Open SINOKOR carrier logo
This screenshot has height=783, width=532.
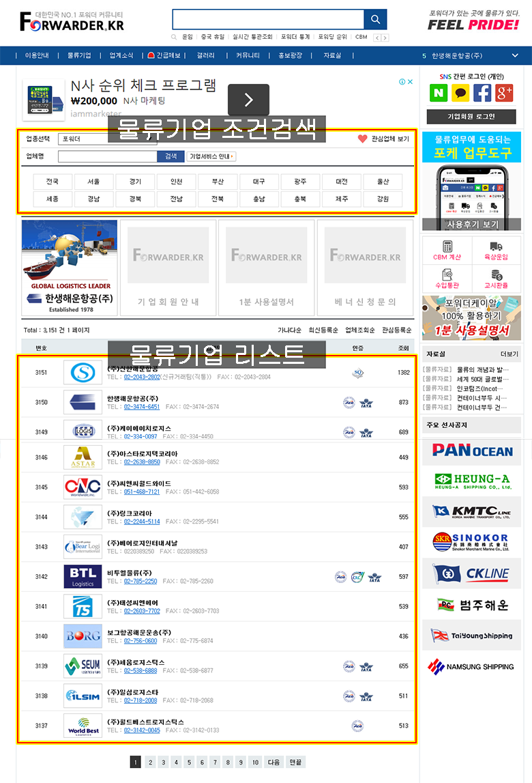[x=471, y=542]
